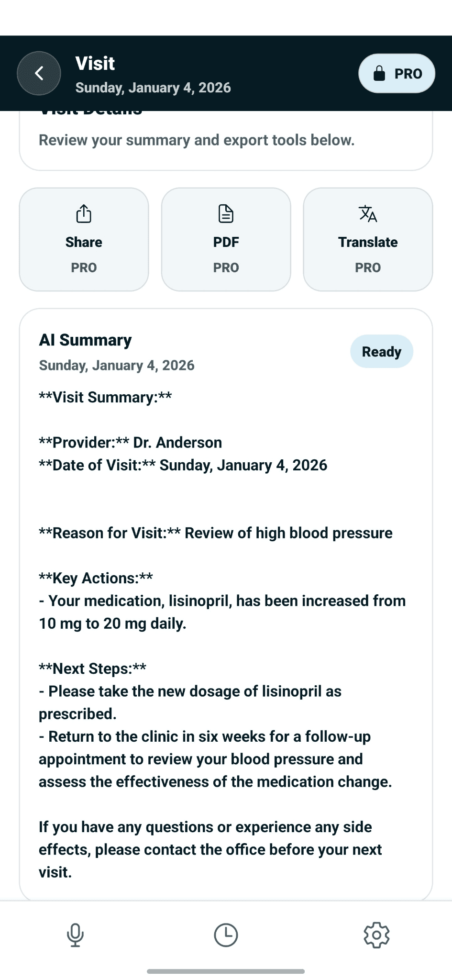Tap the PDF PRO label
The width and height of the screenshot is (452, 980).
(x=225, y=267)
